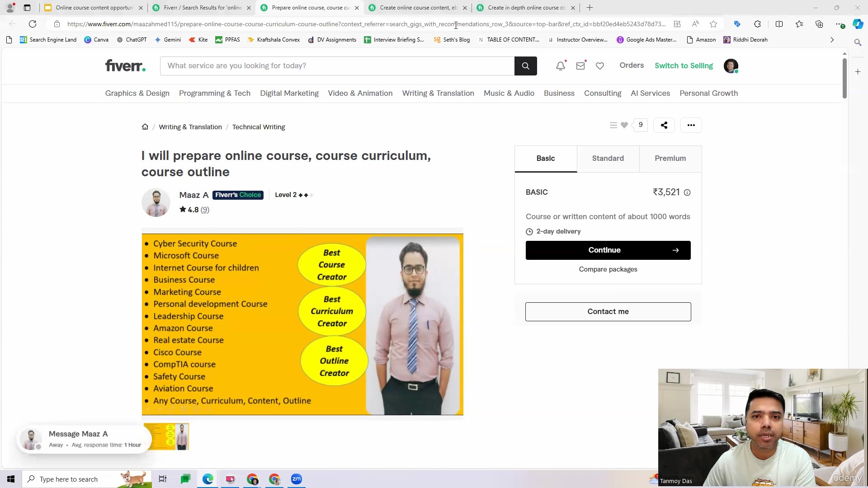The width and height of the screenshot is (868, 488).
Task: Click the Fiverr search input field
Action: tap(337, 66)
